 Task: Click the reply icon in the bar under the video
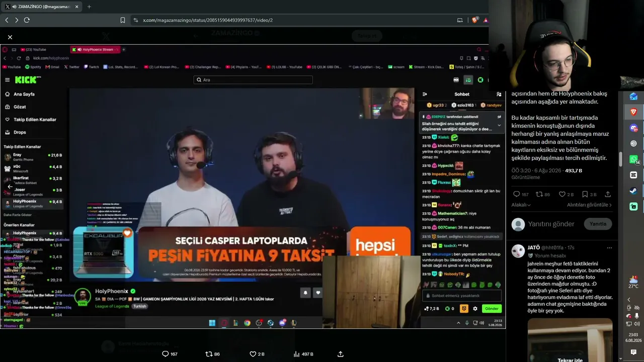165,354
